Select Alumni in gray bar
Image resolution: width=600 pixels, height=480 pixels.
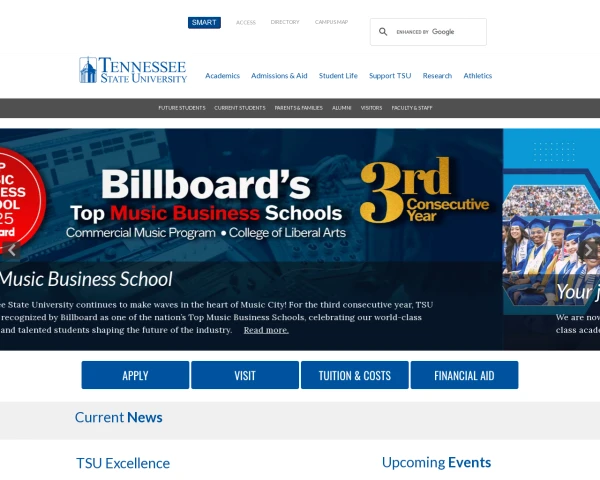341,108
